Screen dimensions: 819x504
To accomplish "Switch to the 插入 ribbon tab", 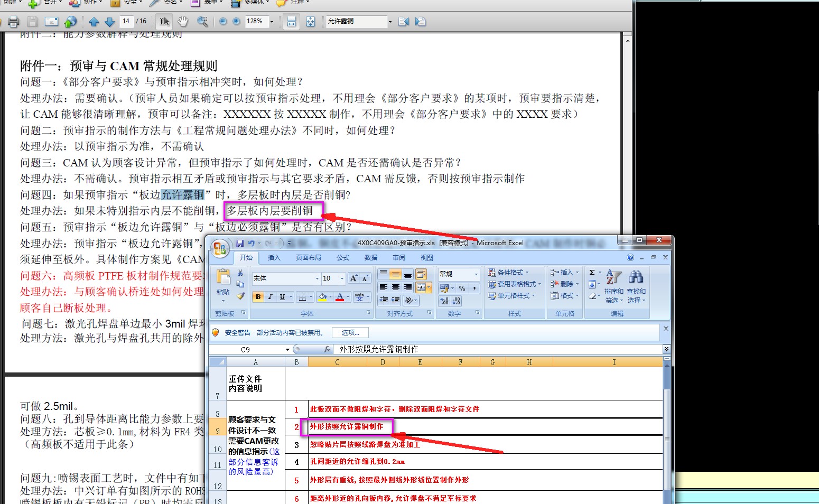I will [274, 258].
